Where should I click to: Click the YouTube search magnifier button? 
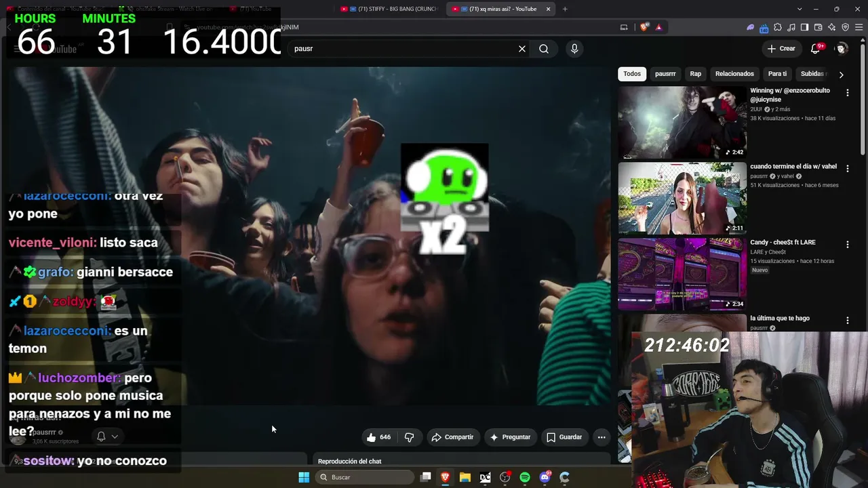coord(544,49)
